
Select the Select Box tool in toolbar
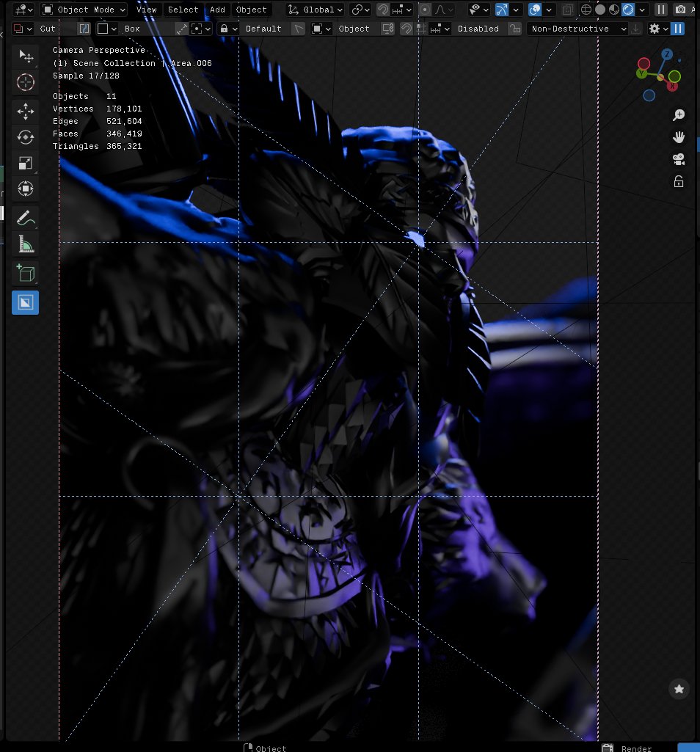[x=26, y=56]
